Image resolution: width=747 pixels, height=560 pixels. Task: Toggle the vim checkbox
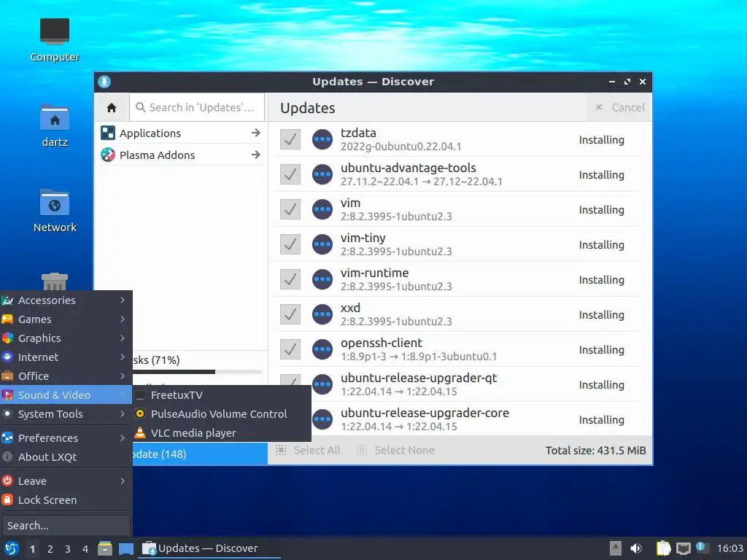290,209
